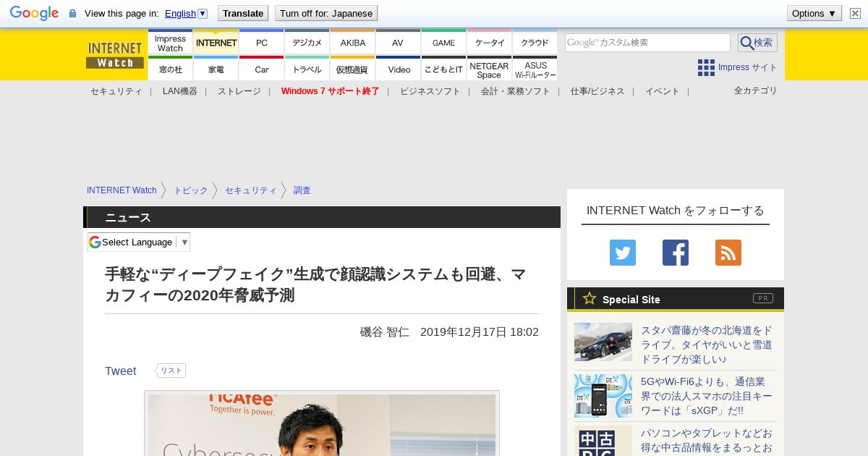The width and height of the screenshot is (868, 456).
Task: Open the こどもとIT tab
Action: tap(443, 69)
